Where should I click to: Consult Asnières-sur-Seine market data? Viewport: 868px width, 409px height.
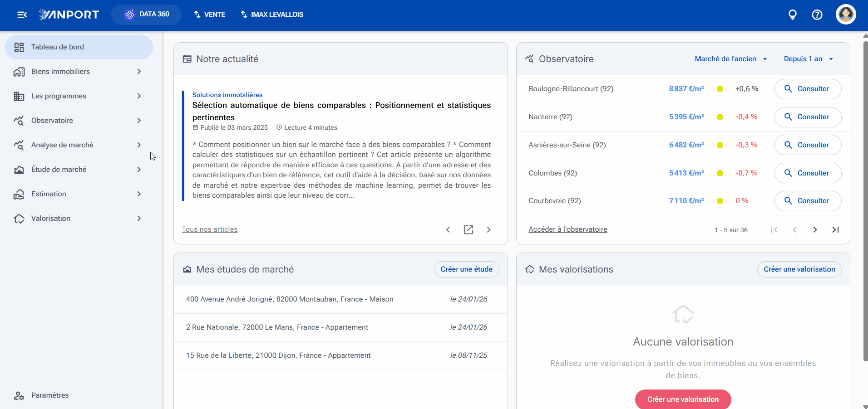tap(808, 145)
